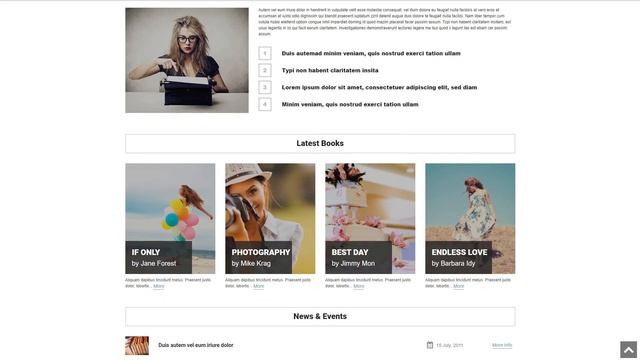Follow the More link under Photography
This screenshot has height=360, width=640.
(x=258, y=286)
